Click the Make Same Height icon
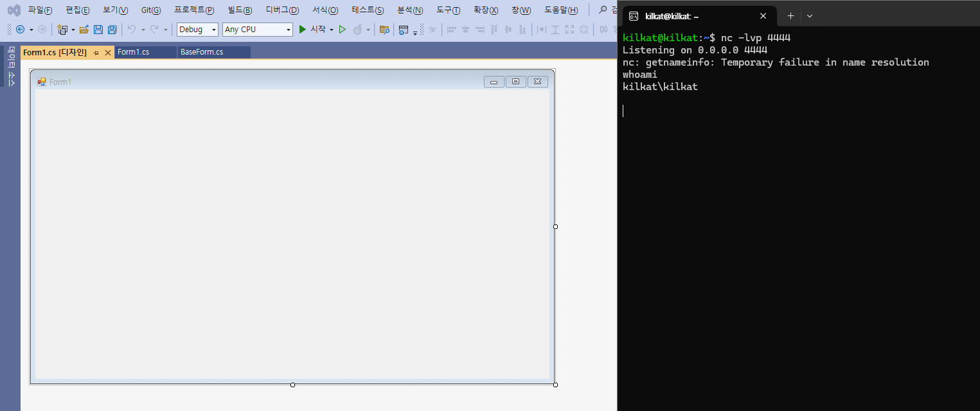980x411 pixels. point(555,30)
